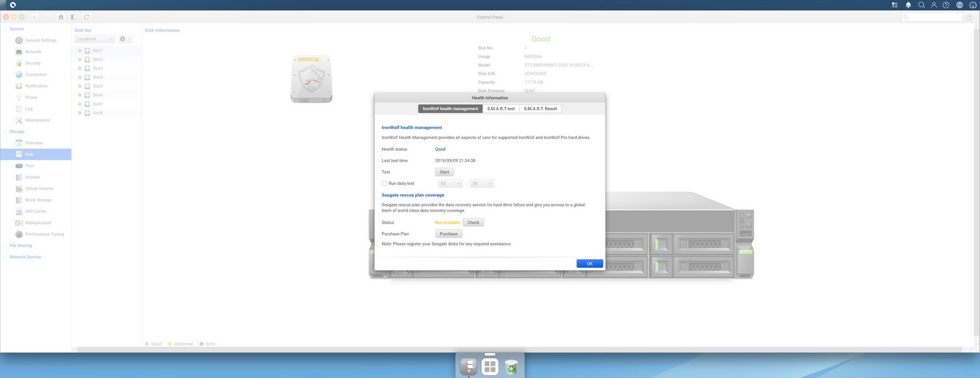Select Slot6 in the disk list

[x=107, y=95]
